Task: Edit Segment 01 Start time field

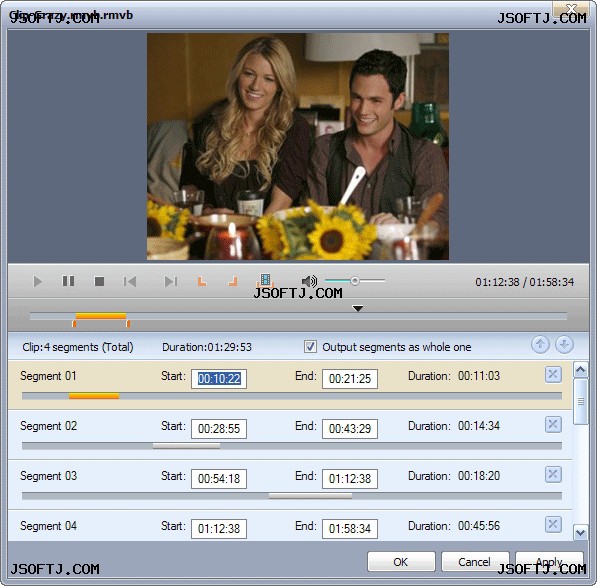Action: 219,379
